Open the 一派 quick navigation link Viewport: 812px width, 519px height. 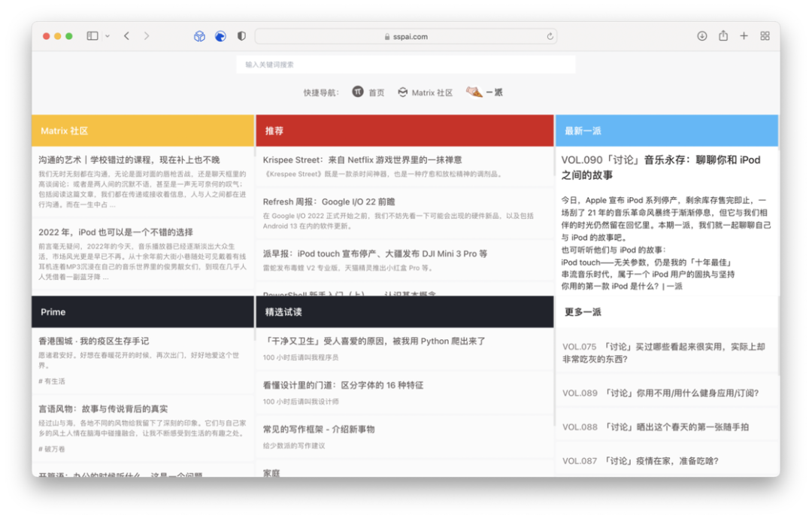pos(494,93)
